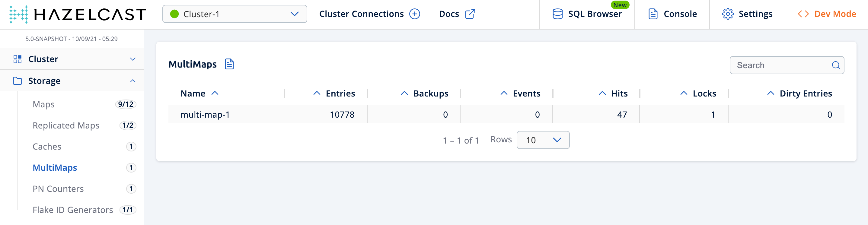
Task: Click the Settings gear icon
Action: (x=727, y=14)
